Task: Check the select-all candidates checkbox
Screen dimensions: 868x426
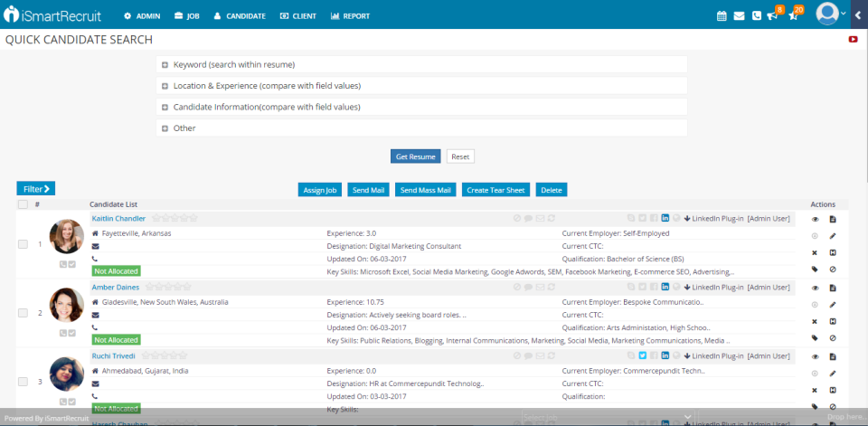Action: [23, 204]
